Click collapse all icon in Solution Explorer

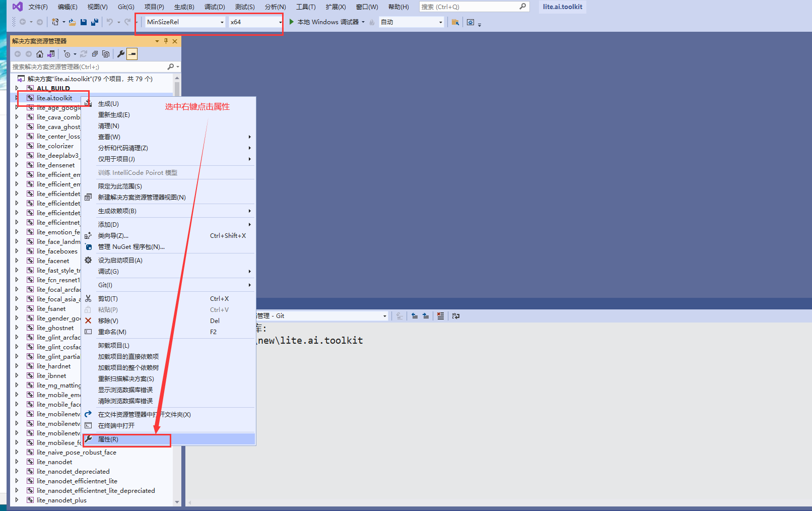pyautogui.click(x=95, y=54)
